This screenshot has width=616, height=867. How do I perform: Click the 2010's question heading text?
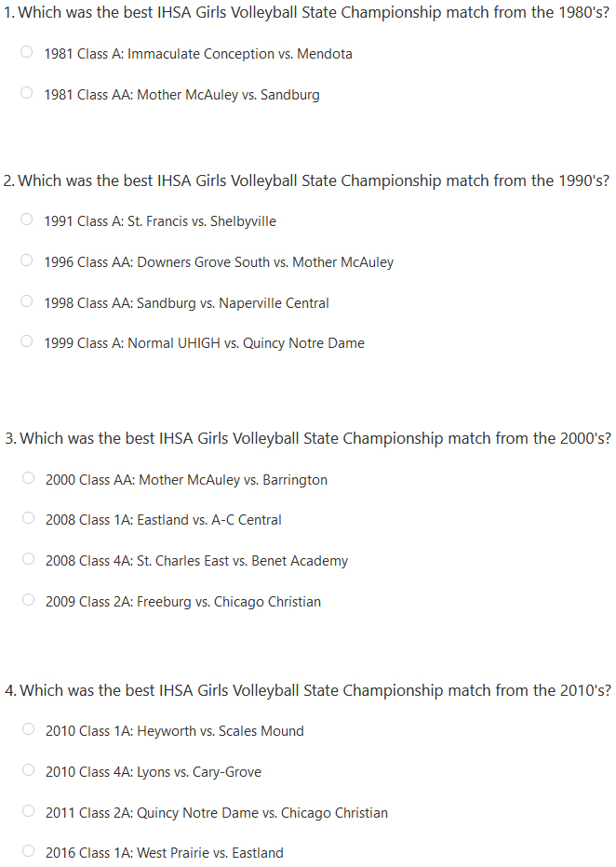click(x=308, y=690)
